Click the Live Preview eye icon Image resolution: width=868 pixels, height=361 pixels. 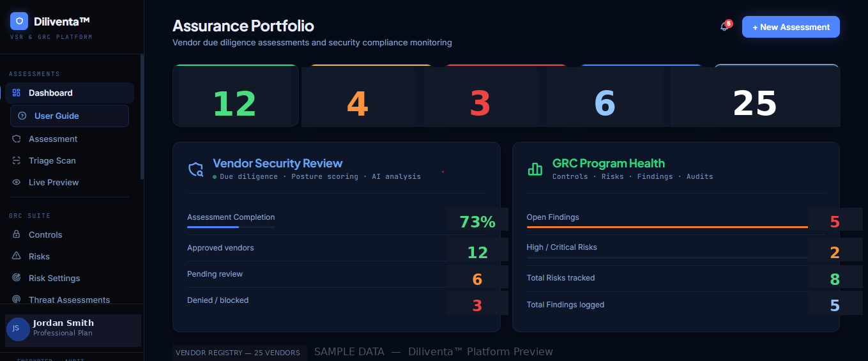17,182
